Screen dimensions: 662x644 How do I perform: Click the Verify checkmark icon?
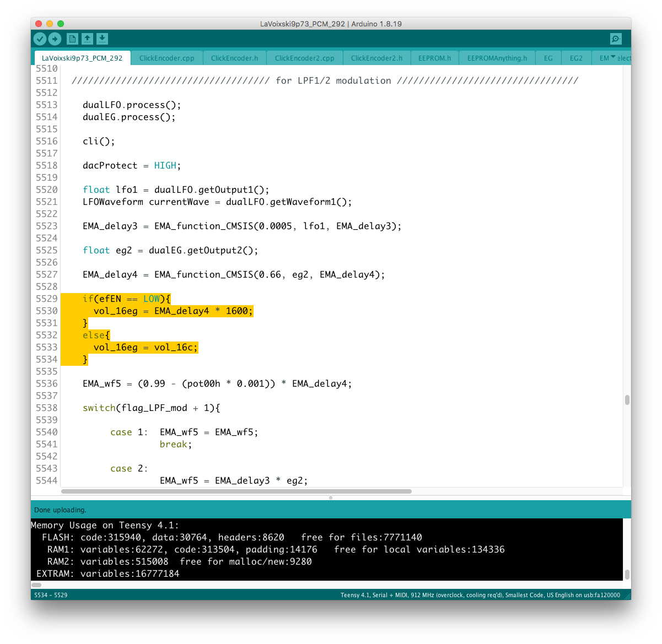pos(40,39)
